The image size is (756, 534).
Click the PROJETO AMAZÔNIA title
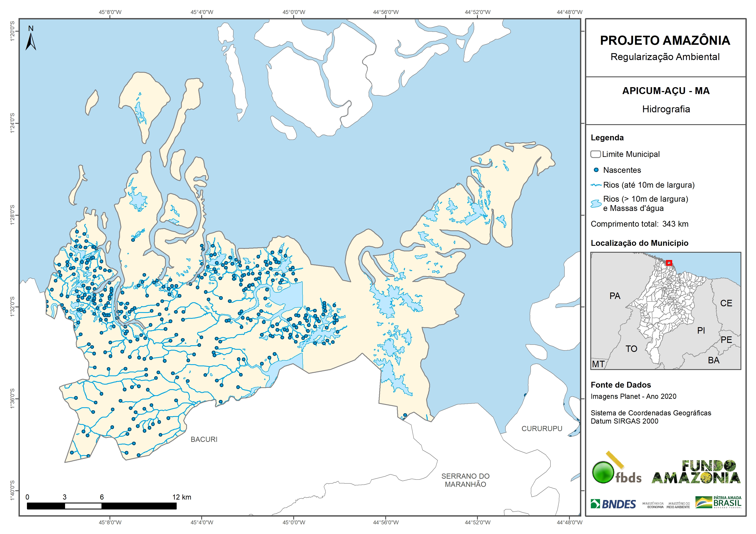point(665,40)
